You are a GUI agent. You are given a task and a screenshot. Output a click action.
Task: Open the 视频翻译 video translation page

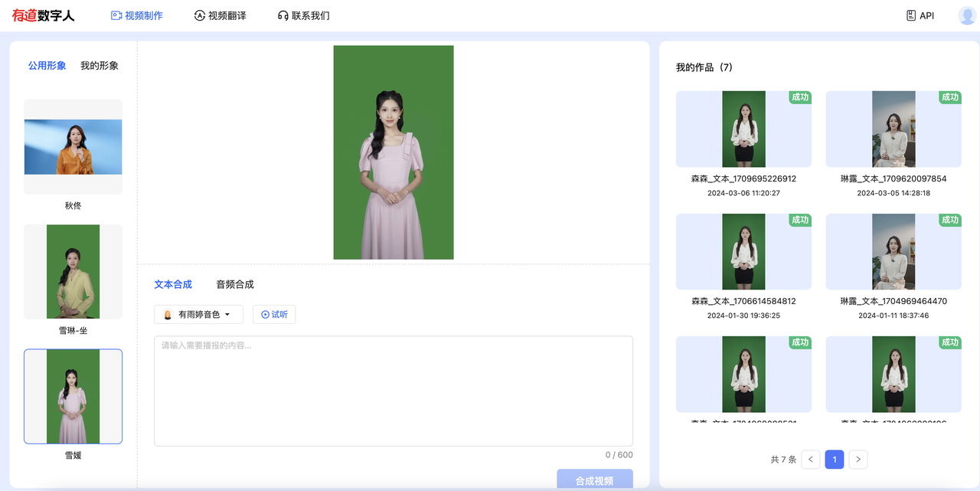click(220, 15)
